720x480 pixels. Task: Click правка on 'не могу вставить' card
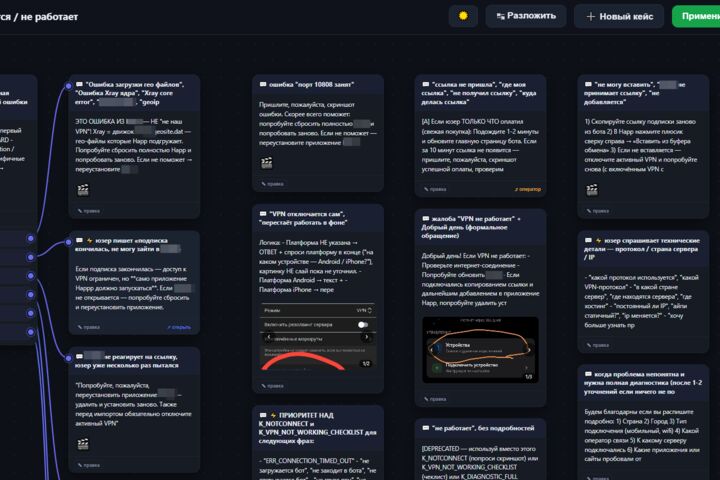(x=597, y=211)
